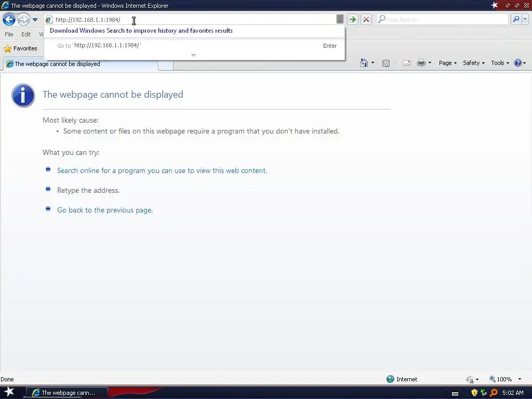Open the Favorites star button
The height and width of the screenshot is (399, 532).
pos(20,48)
